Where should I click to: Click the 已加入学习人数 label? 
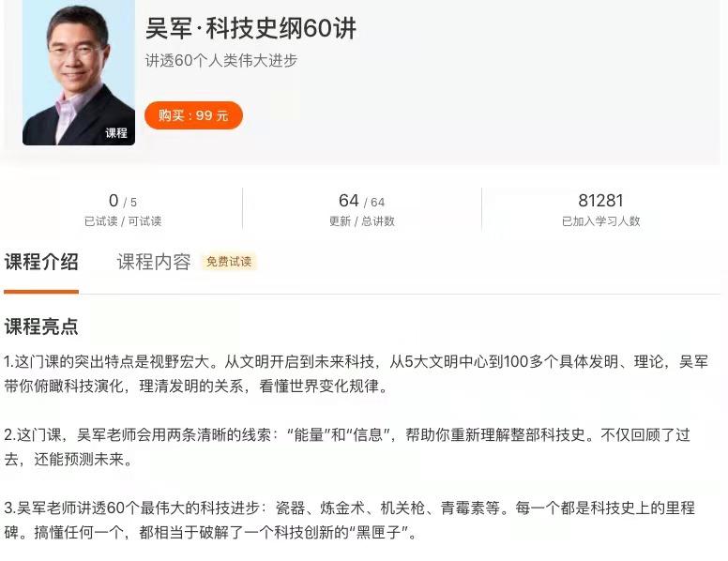click(x=600, y=221)
